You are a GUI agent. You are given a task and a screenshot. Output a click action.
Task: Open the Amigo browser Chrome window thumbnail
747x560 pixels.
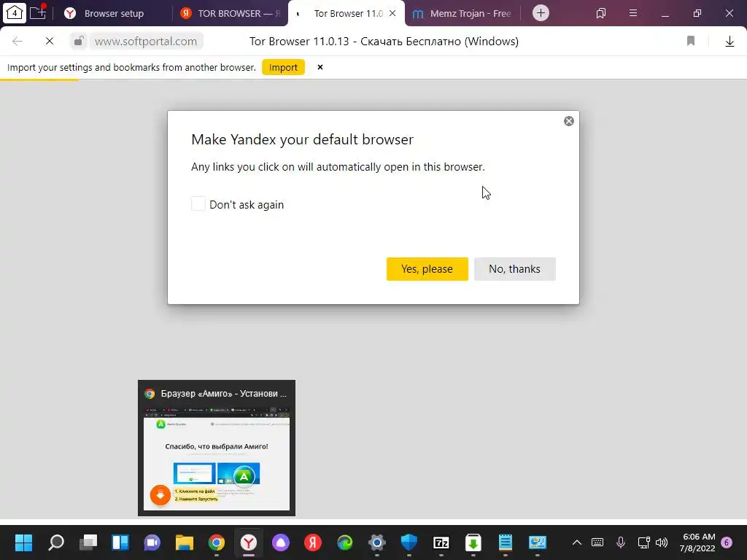pyautogui.click(x=217, y=448)
